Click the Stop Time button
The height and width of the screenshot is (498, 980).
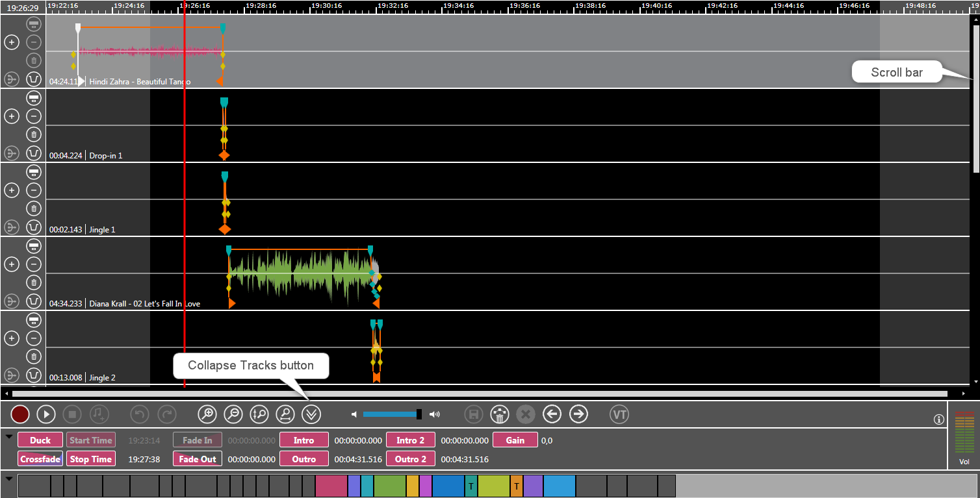(90, 459)
